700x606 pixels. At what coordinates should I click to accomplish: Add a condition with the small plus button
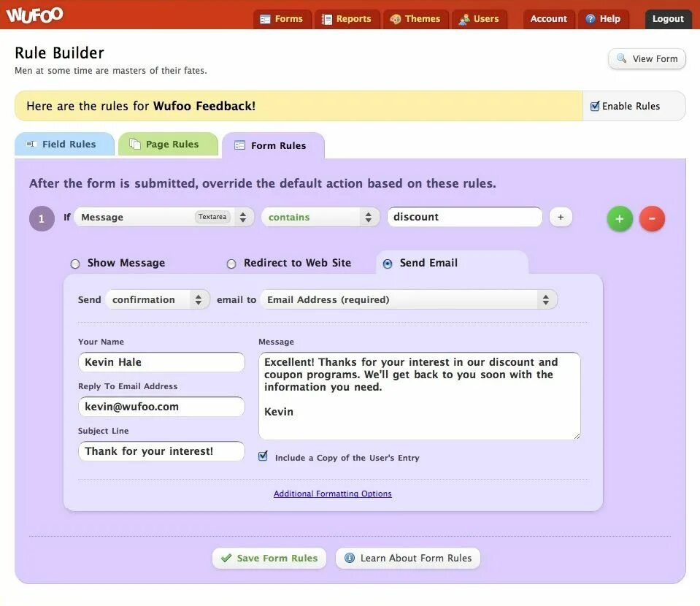tap(561, 217)
